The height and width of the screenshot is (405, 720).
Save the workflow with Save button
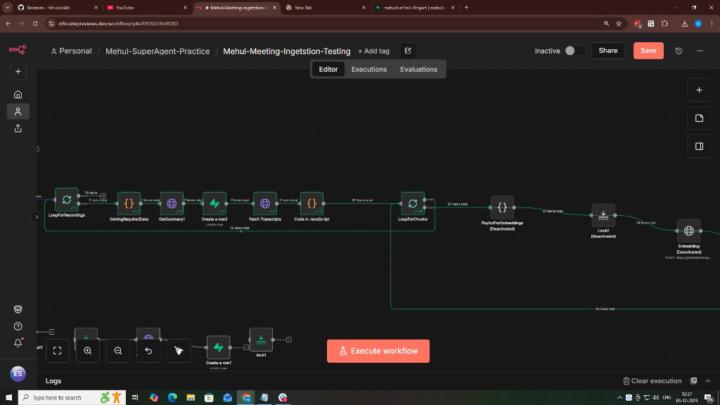648,51
